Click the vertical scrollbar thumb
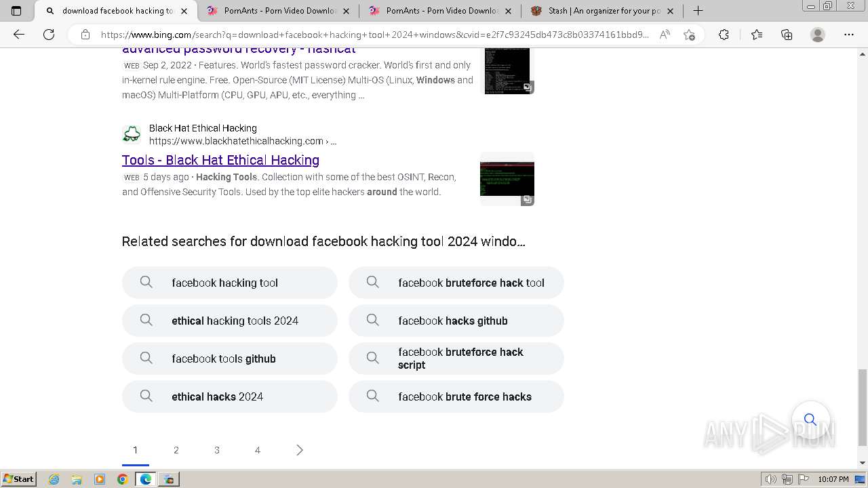Viewport: 868px width, 488px height. tap(862, 408)
